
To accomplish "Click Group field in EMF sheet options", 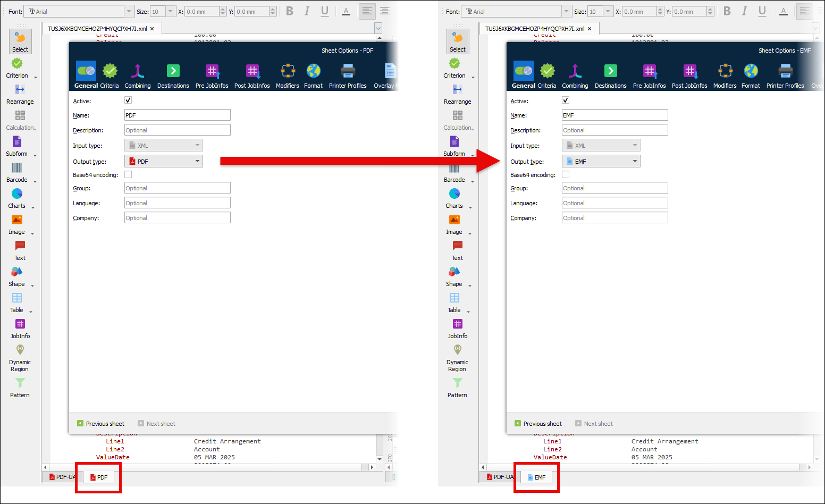I will pos(615,188).
